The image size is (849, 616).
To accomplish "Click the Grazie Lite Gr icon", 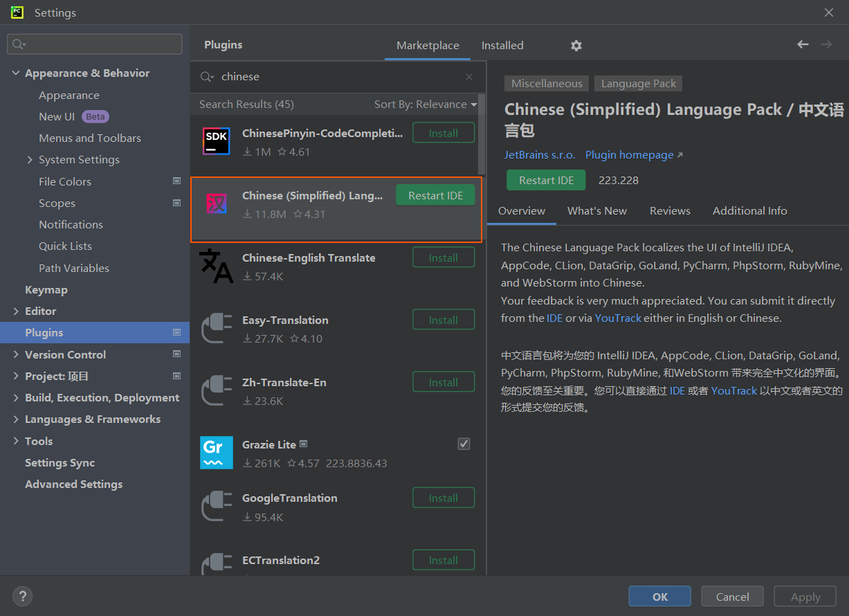I will [216, 453].
